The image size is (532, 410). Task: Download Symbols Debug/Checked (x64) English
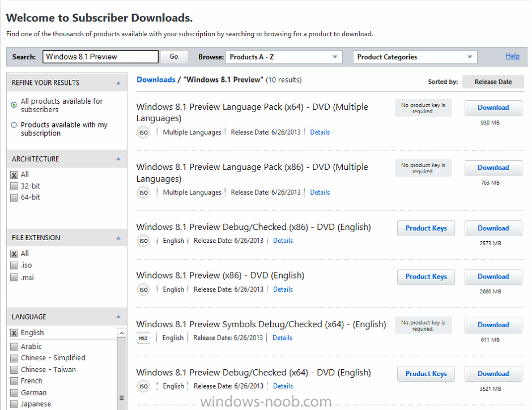tap(493, 325)
